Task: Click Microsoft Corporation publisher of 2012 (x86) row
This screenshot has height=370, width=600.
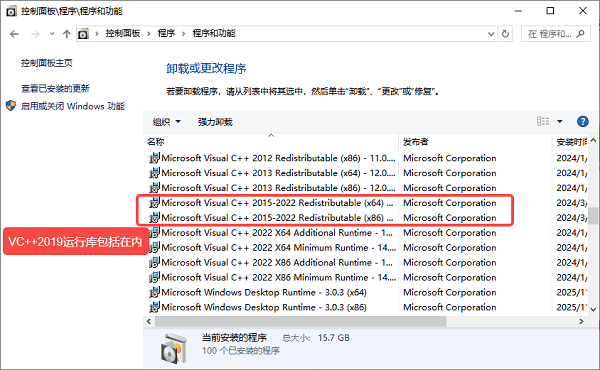Action: (450, 158)
